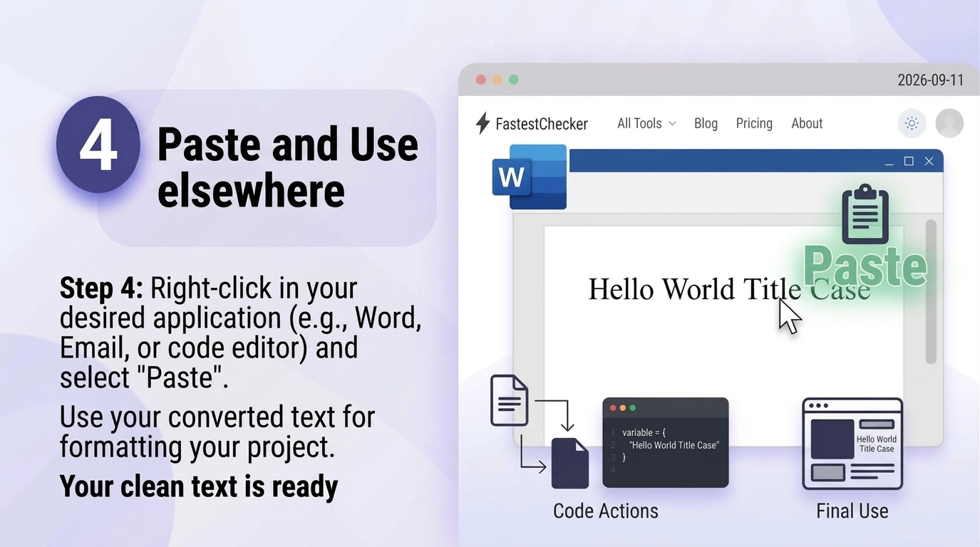Image resolution: width=980 pixels, height=547 pixels.
Task: Click the large "Hello World Title Case" document text
Action: click(729, 289)
